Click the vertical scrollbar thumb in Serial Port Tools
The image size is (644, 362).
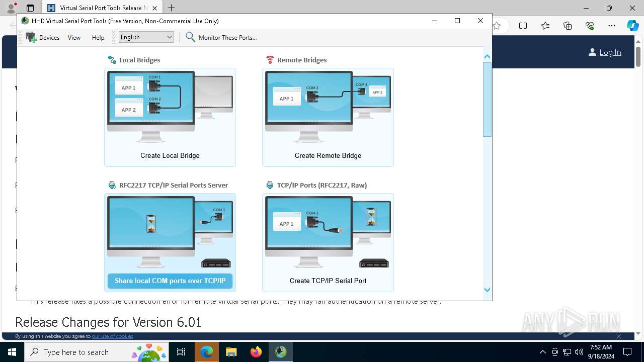[x=487, y=100]
